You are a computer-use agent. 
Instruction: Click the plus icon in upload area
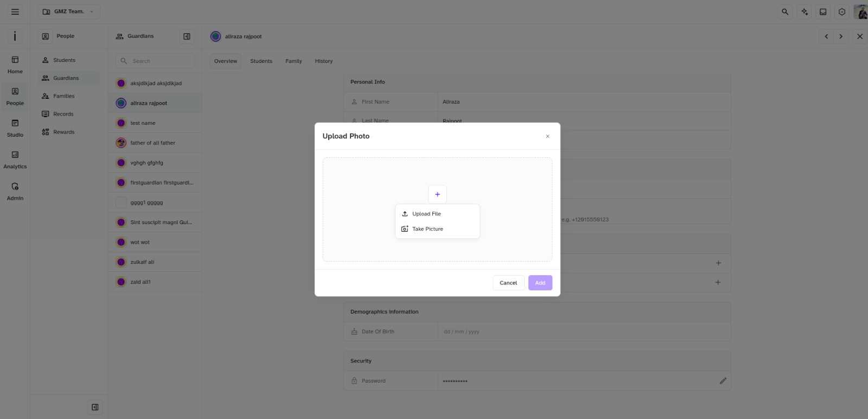click(x=437, y=194)
